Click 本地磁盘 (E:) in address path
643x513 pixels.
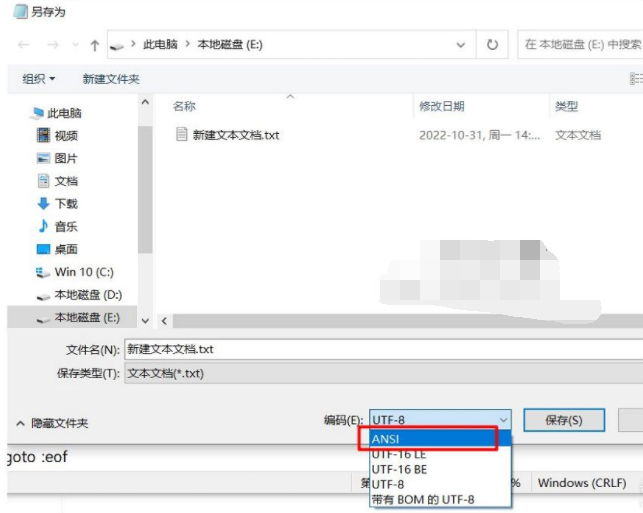[x=230, y=44]
